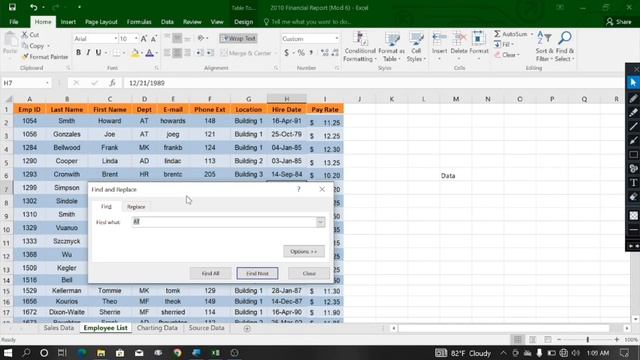The width and height of the screenshot is (640, 360).
Task: Open the Review ribbon tab
Action: click(x=192, y=22)
